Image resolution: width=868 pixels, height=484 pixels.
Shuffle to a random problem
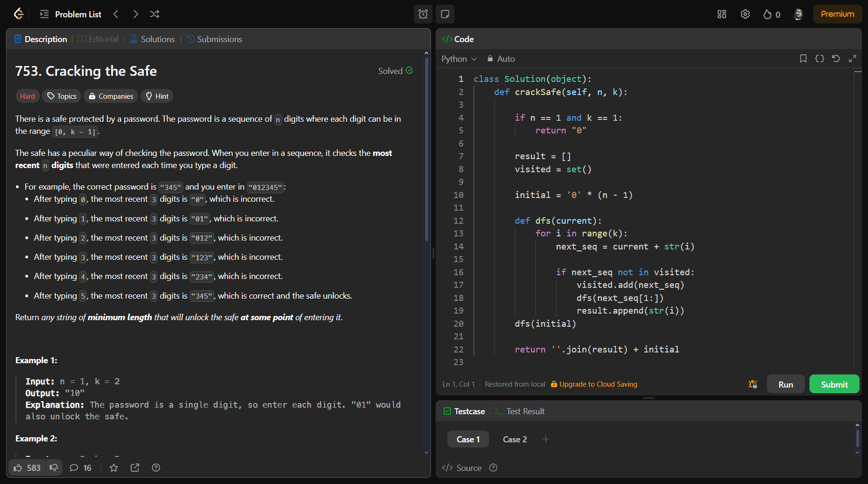tap(155, 14)
